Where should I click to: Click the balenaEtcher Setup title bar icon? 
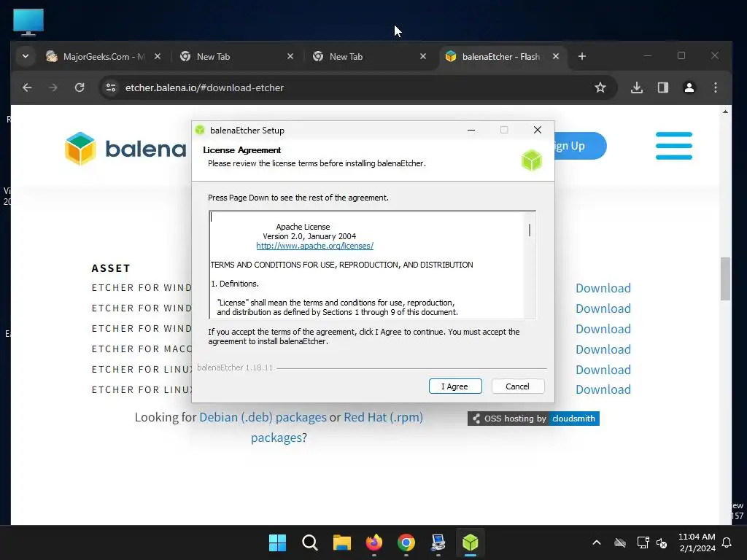click(x=200, y=130)
